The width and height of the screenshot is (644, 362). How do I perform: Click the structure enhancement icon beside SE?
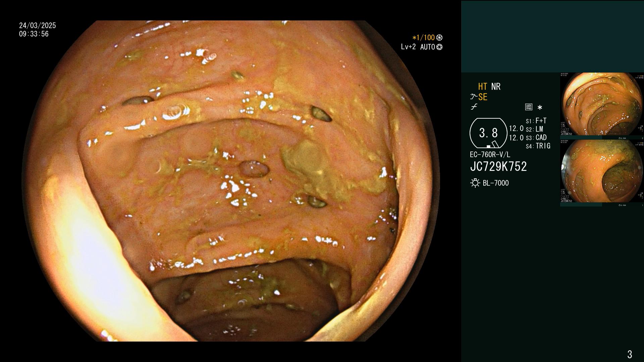point(474,97)
